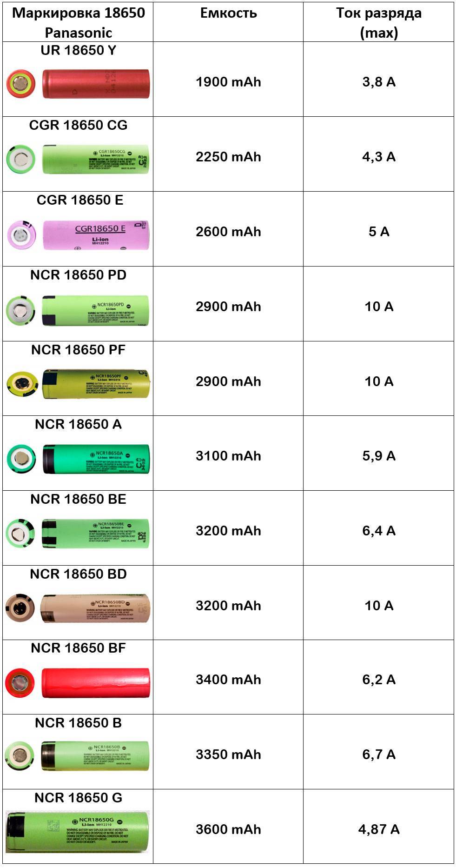Select the NCR 18650 BE battery side view

[x=96, y=534]
